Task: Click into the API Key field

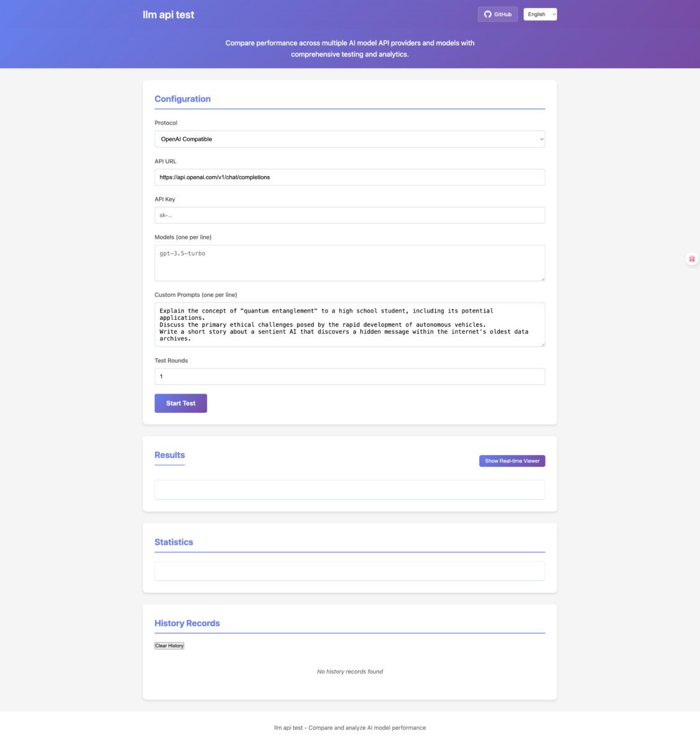Action: click(x=350, y=215)
